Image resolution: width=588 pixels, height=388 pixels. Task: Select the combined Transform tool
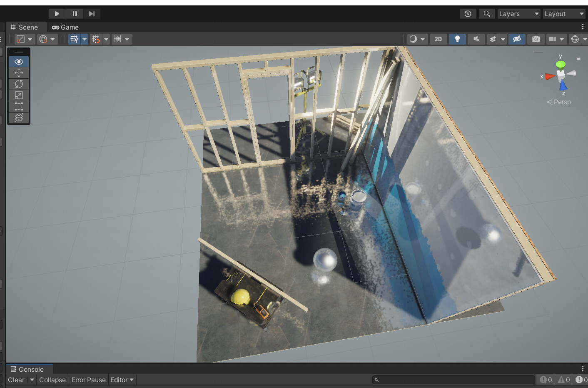[x=19, y=118]
